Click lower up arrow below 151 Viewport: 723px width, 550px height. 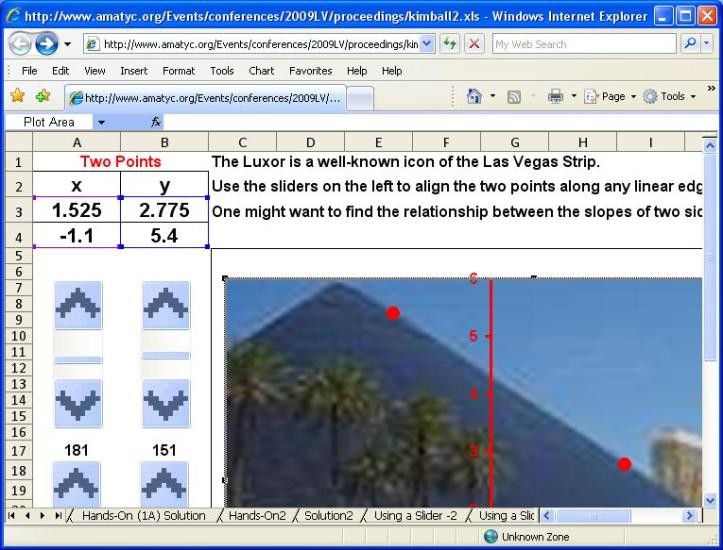[164, 484]
